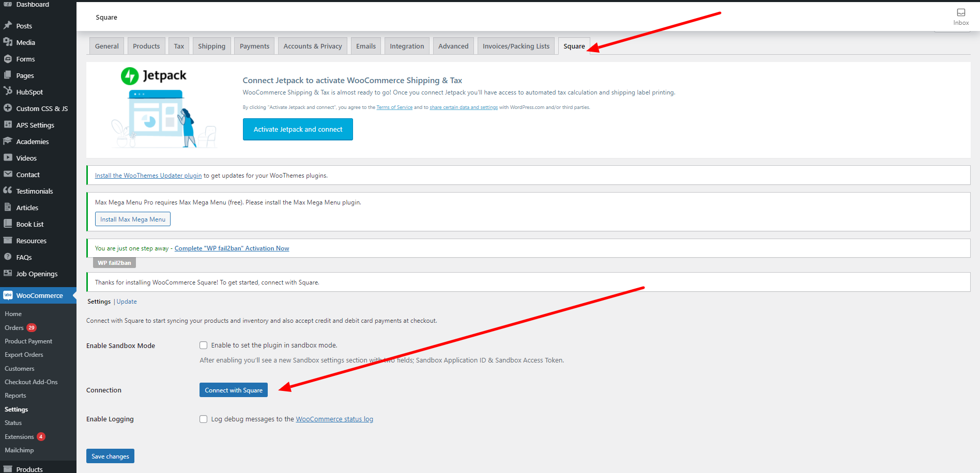Open Customers in the WooCommerce submenu
Screen dimensions: 980x473
[20, 369]
